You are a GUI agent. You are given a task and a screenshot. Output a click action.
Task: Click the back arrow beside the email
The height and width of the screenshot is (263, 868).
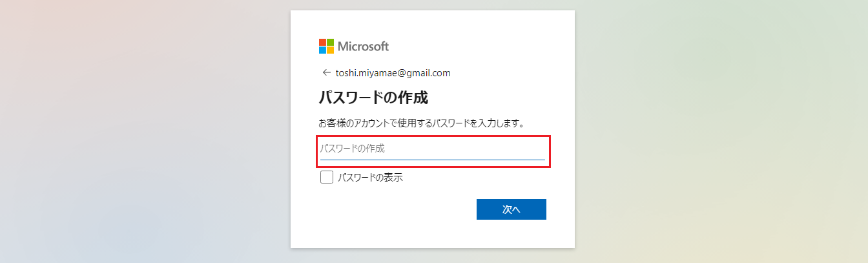tap(326, 72)
